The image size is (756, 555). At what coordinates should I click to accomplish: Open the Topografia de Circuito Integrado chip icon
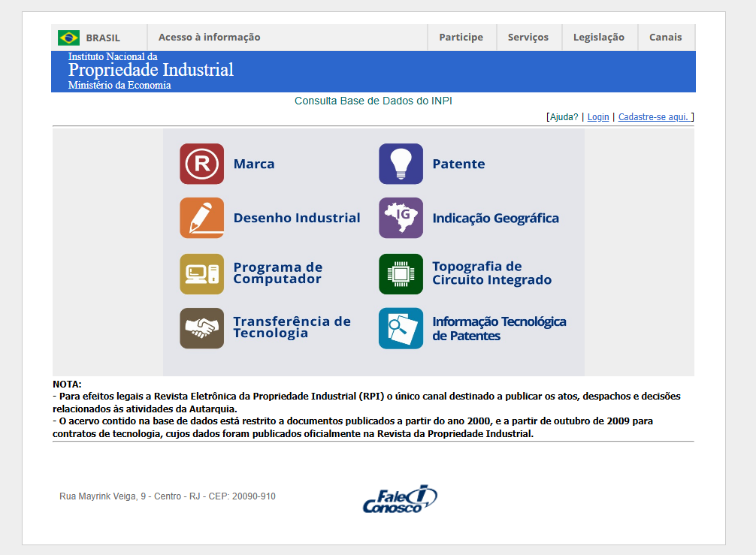tap(401, 274)
